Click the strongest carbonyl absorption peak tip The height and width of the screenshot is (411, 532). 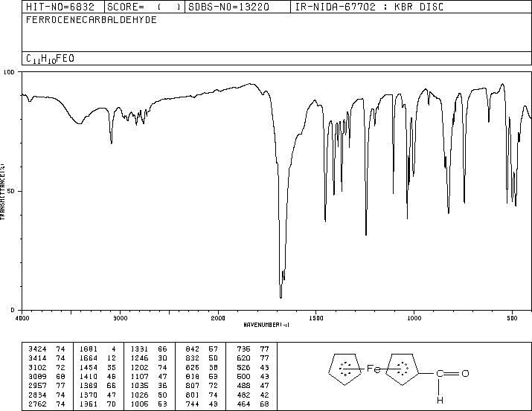[281, 297]
